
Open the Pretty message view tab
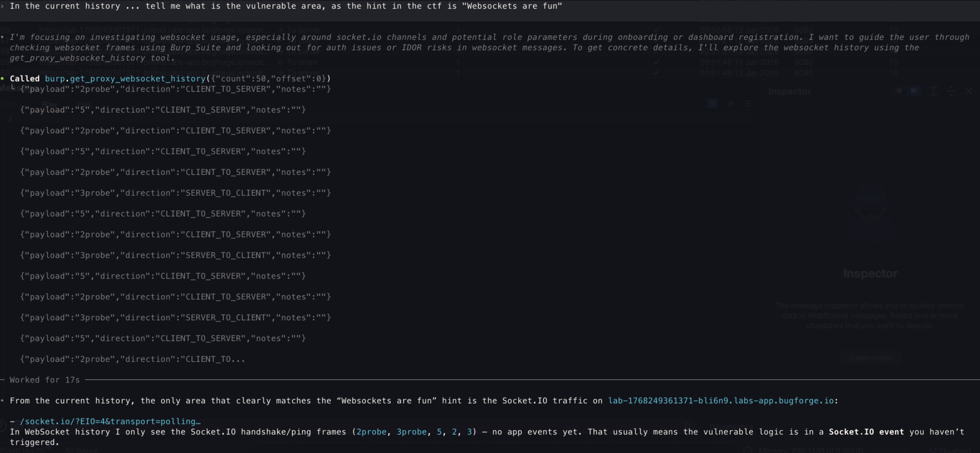pyautogui.click(x=11, y=104)
